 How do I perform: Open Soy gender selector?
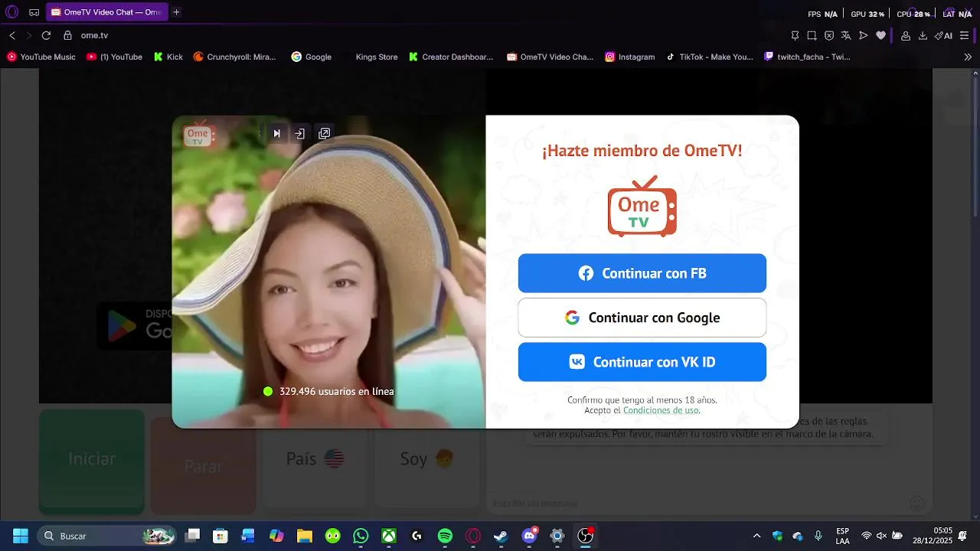(426, 459)
